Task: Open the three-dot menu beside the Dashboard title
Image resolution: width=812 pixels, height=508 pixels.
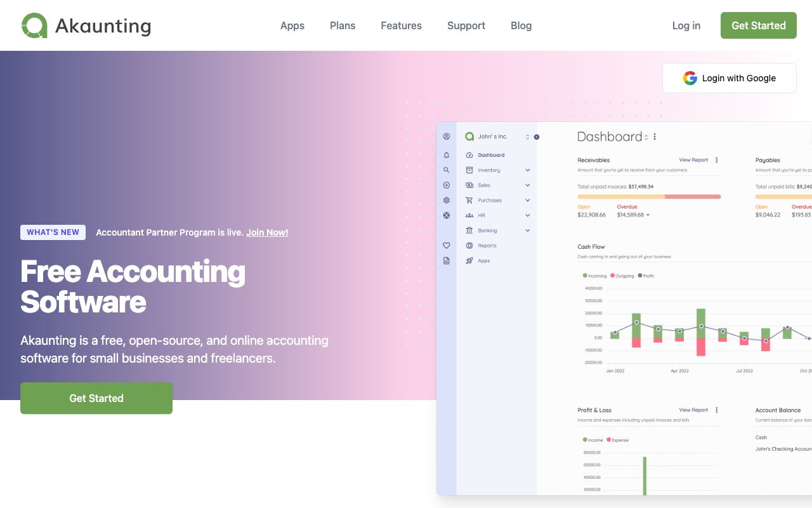Action: click(655, 137)
